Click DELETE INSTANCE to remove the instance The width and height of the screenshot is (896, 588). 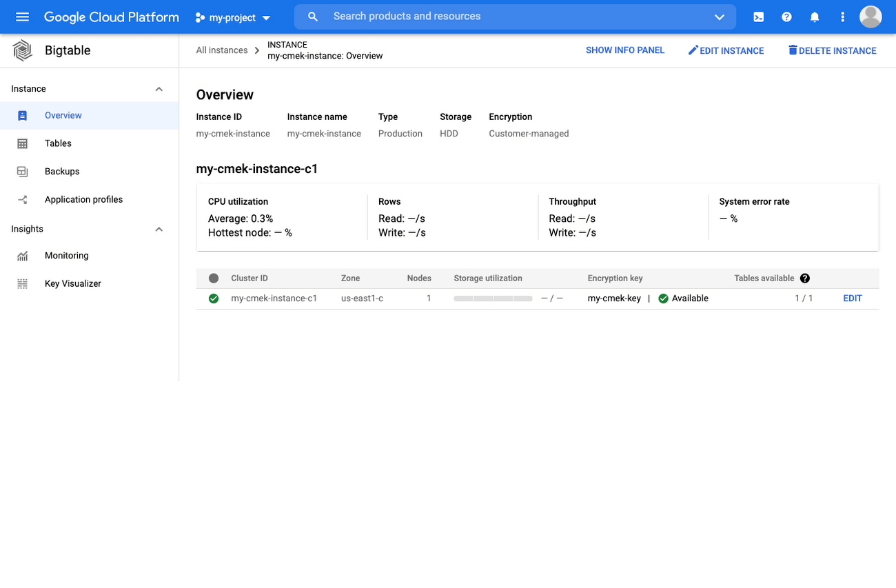pyautogui.click(x=832, y=50)
